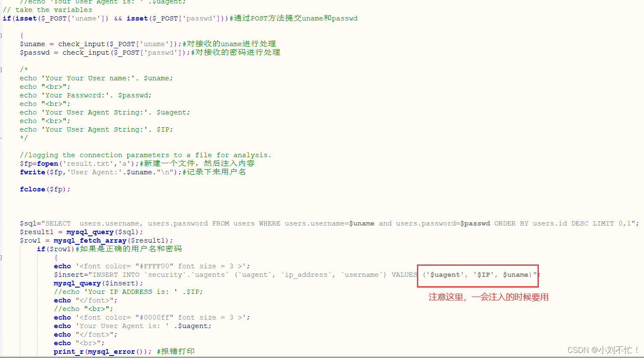Click the comment '#通过POST方法提交uname和passwd'

pos(294,18)
